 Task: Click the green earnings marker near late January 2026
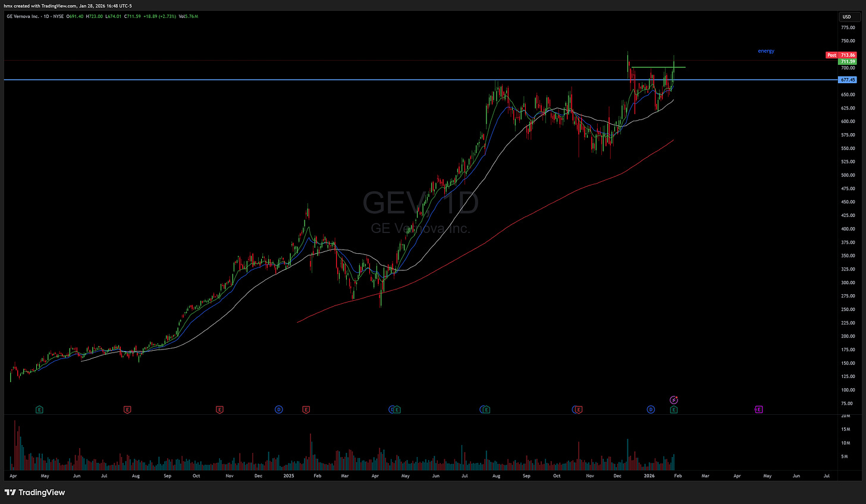pos(674,409)
